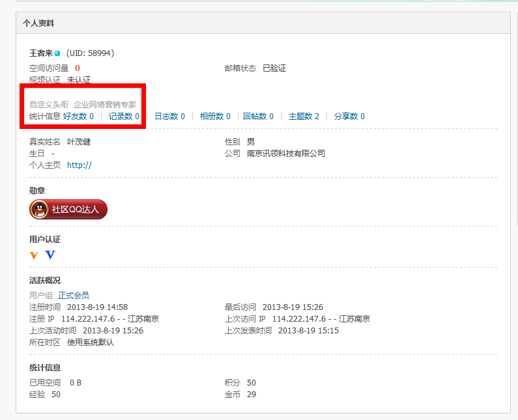Click the 邮箱状态 value 已验证
Viewport: 518px width, 420px height.
274,68
